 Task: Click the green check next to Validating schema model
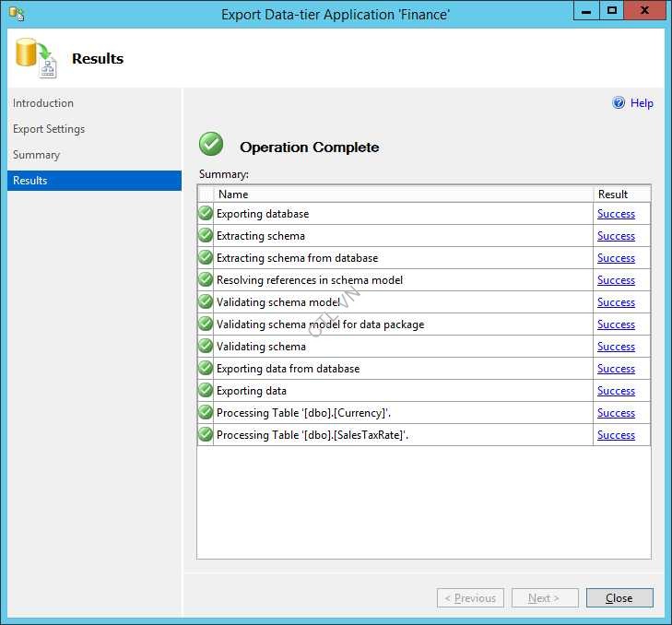pos(206,302)
